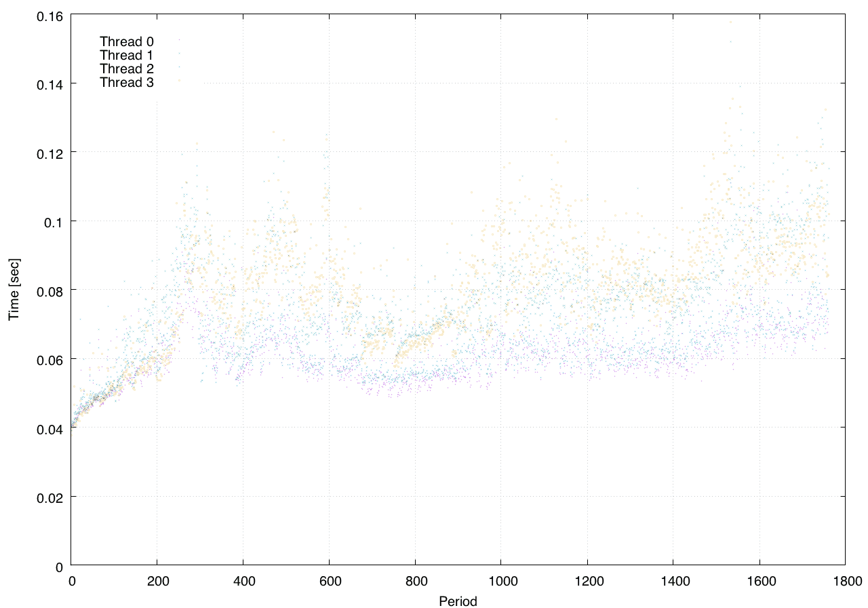Click the Thread 1 legend entry
Image resolution: width=868 pixels, height=608 pixels.
tap(127, 55)
